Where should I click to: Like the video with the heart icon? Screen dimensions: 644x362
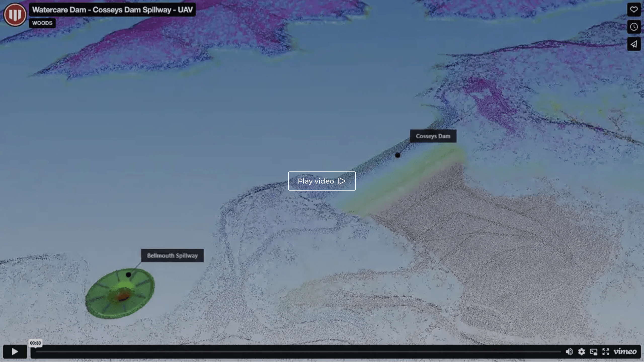click(634, 10)
